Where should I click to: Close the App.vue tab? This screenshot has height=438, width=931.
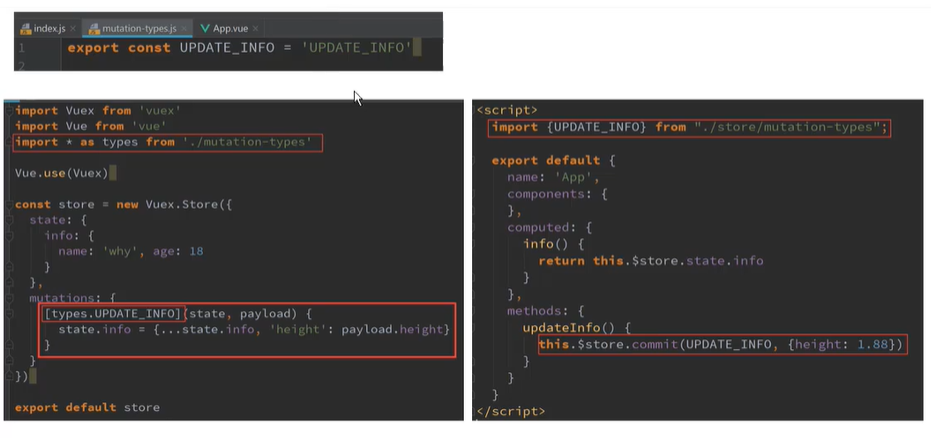(255, 28)
